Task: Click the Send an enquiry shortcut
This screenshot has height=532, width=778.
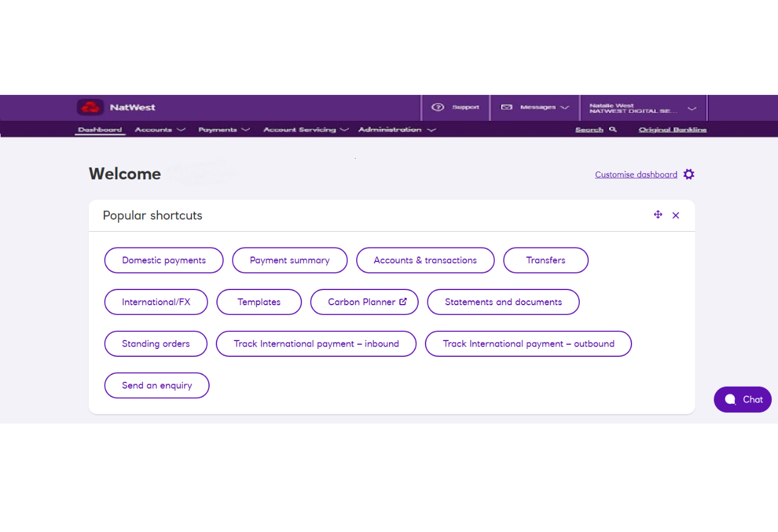Action: point(156,385)
